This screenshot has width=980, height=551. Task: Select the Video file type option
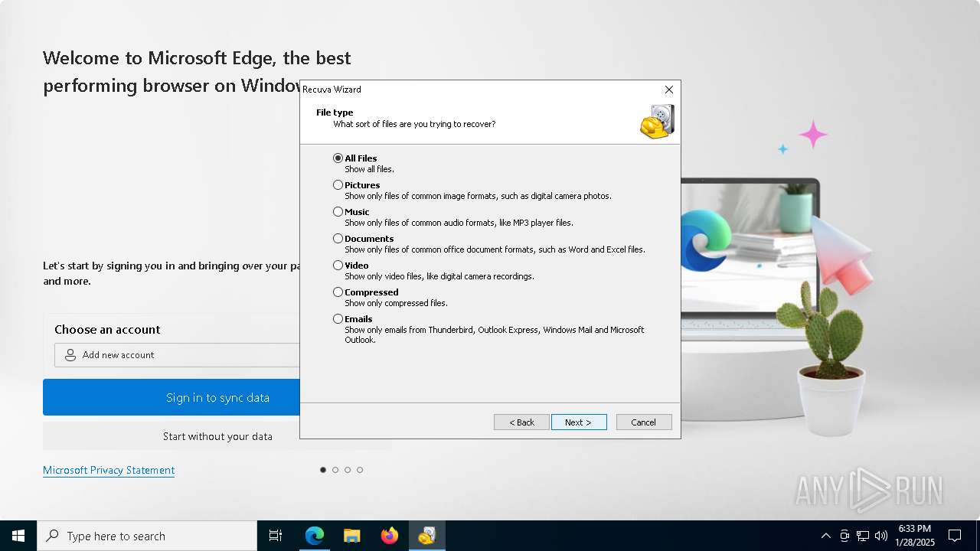coord(338,266)
